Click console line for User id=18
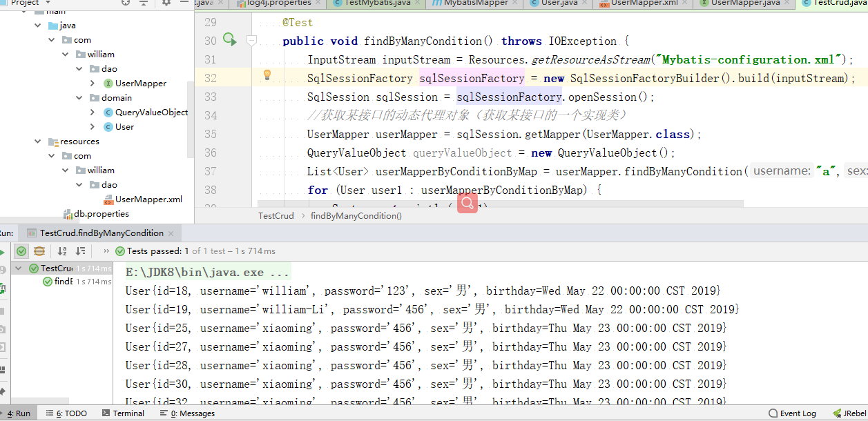This screenshot has height=421, width=868. [x=423, y=291]
